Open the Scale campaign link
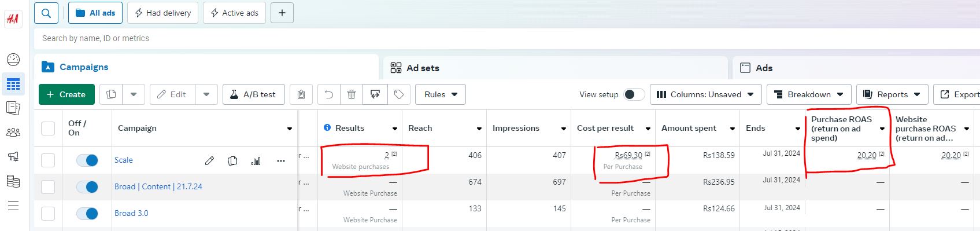This screenshot has height=231, width=980. 124,160
